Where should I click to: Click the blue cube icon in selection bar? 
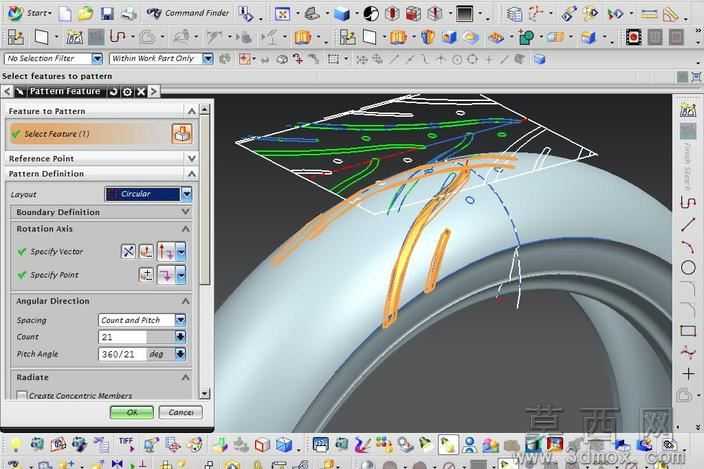tap(540, 59)
